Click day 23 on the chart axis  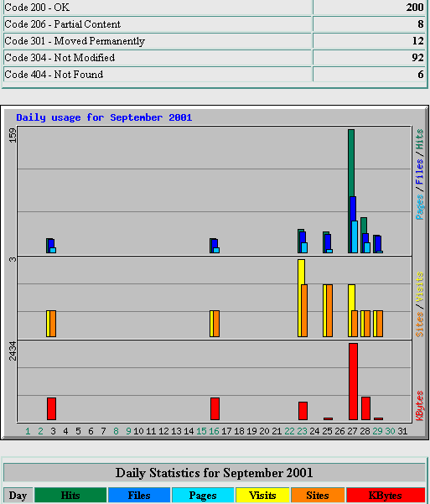(x=302, y=431)
